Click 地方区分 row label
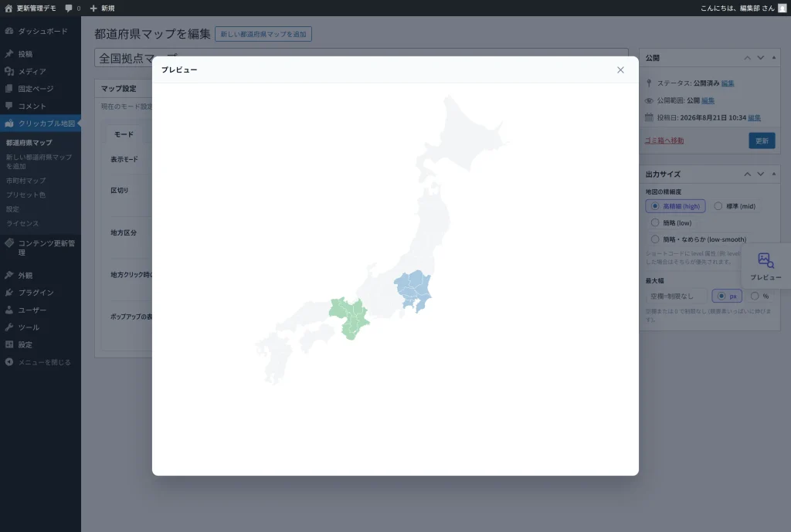This screenshot has width=791, height=532. point(124,232)
